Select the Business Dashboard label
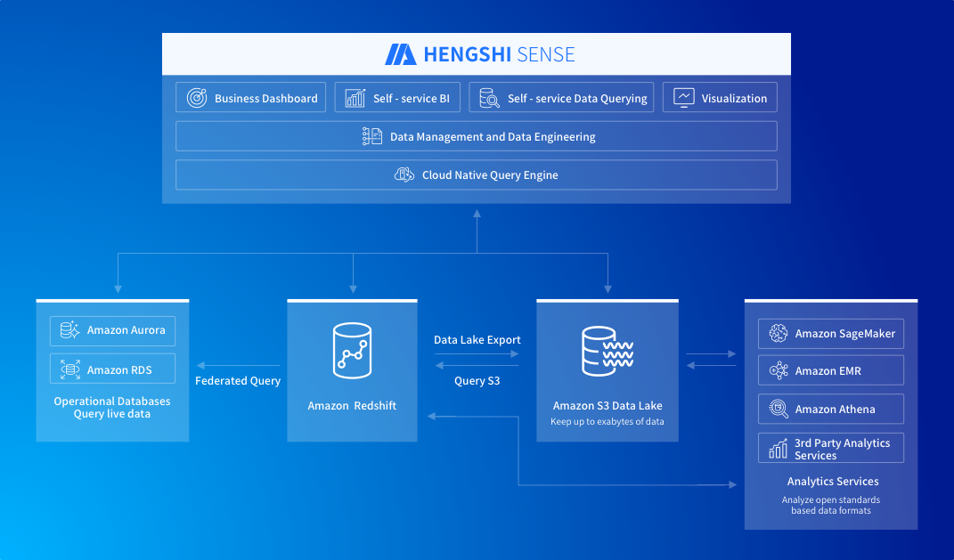The height and width of the screenshot is (560, 954). (x=265, y=99)
